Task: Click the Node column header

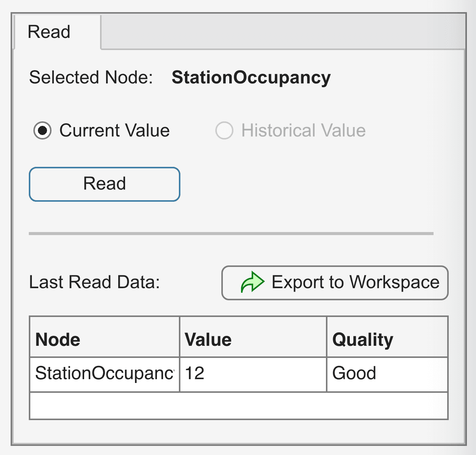Action: coord(105,337)
